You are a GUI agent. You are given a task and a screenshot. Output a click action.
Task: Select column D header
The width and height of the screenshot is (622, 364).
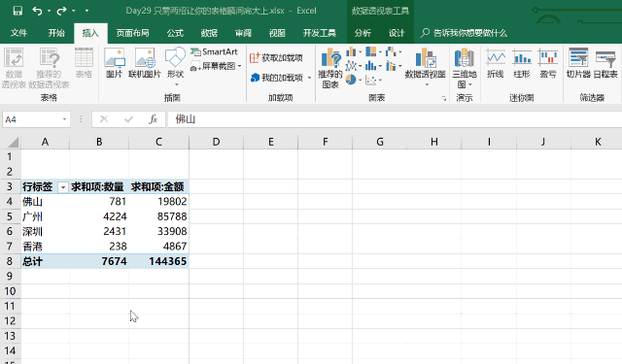pyautogui.click(x=216, y=142)
